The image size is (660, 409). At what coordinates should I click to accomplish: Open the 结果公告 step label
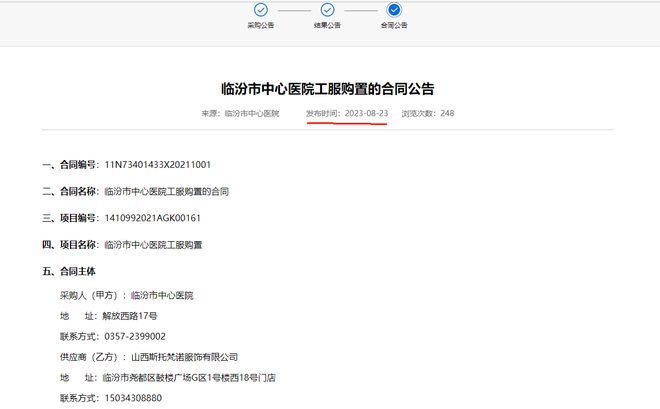point(327,25)
